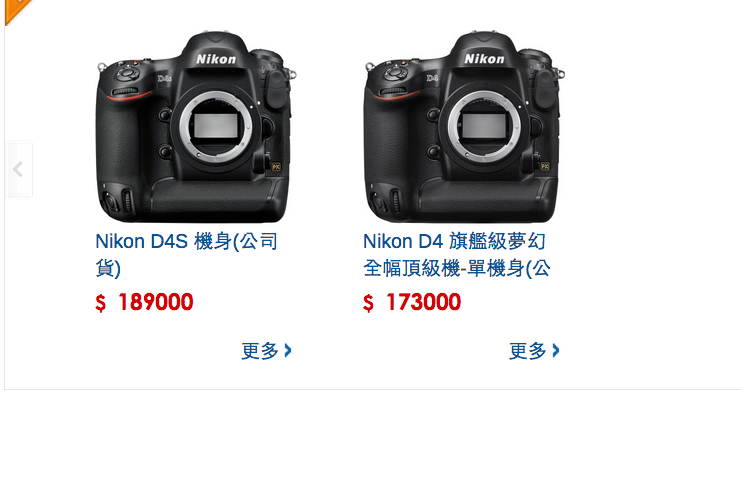Click the D4 model label on the right camera
The image size is (741, 480).
tap(432, 78)
